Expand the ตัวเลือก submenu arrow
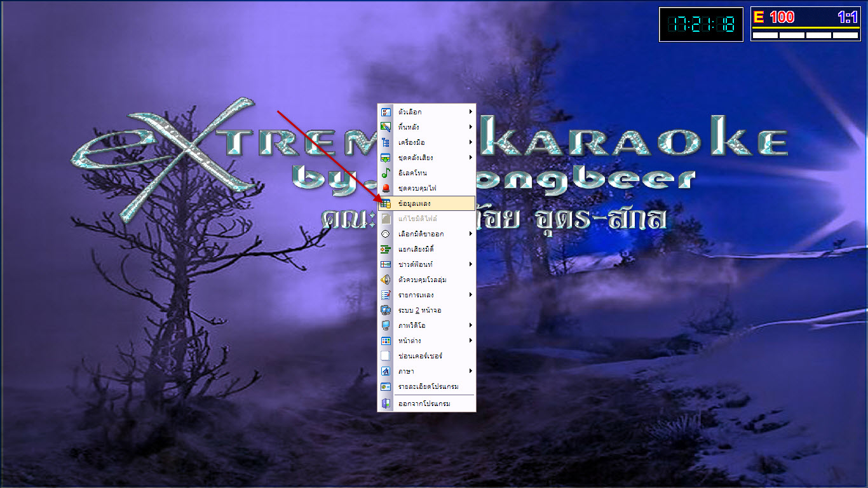This screenshot has height=488, width=868. coord(471,112)
